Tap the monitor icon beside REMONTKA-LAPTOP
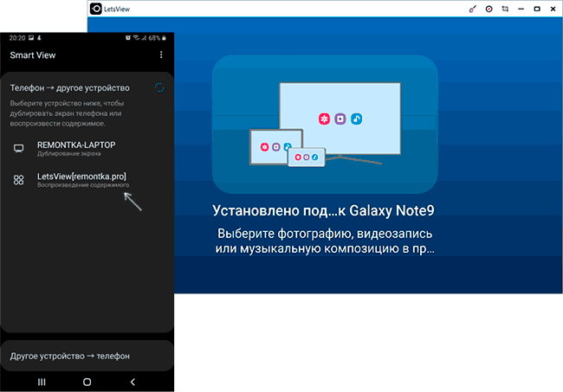This screenshot has width=563, height=392. [19, 149]
